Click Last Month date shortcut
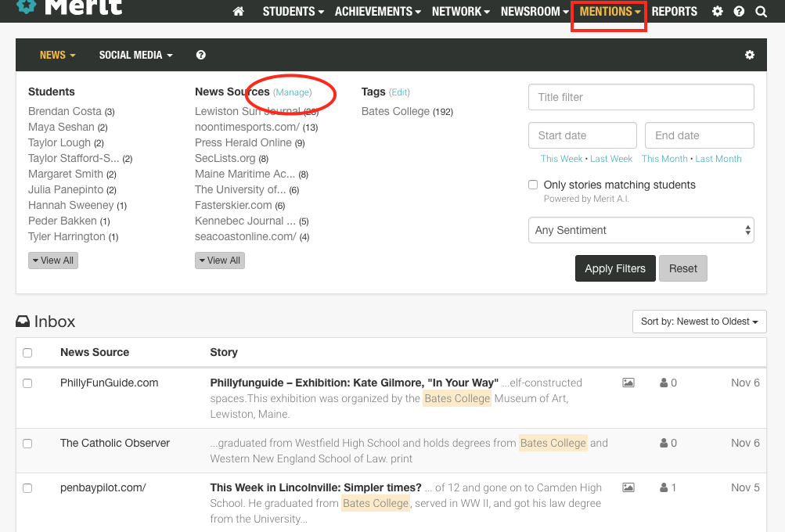 (x=718, y=159)
